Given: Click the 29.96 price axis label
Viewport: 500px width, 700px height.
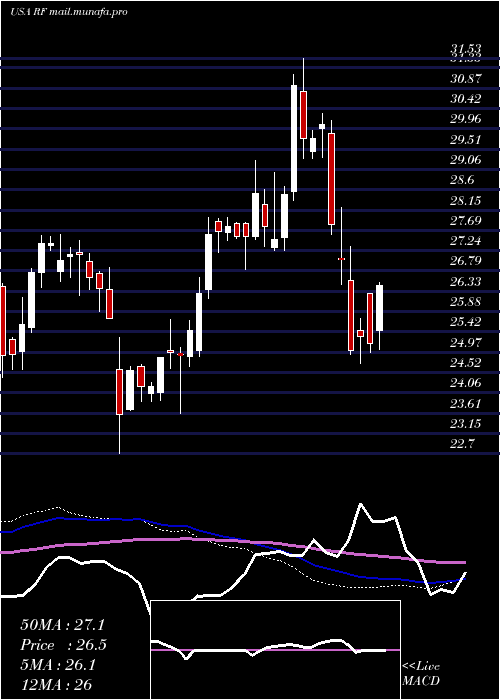Looking at the screenshot, I should click(x=466, y=119).
